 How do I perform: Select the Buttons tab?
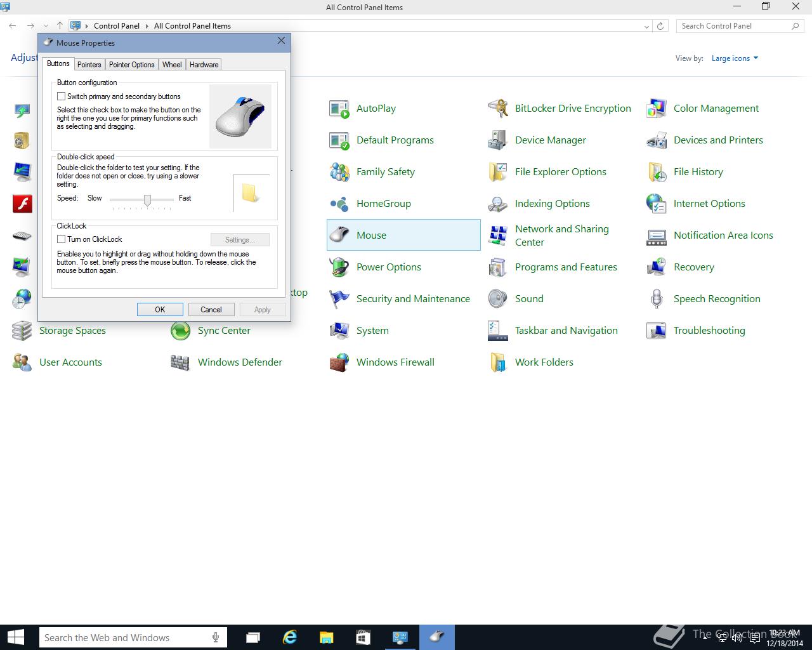tap(58, 63)
